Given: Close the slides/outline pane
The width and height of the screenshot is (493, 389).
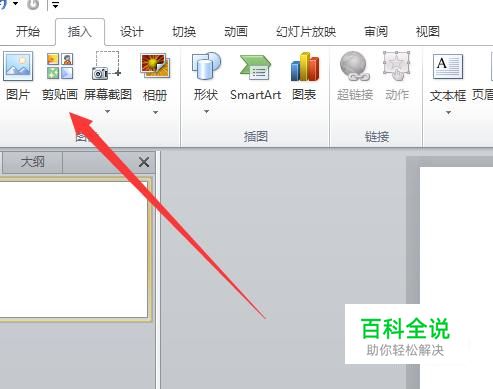Looking at the screenshot, I should (x=144, y=162).
